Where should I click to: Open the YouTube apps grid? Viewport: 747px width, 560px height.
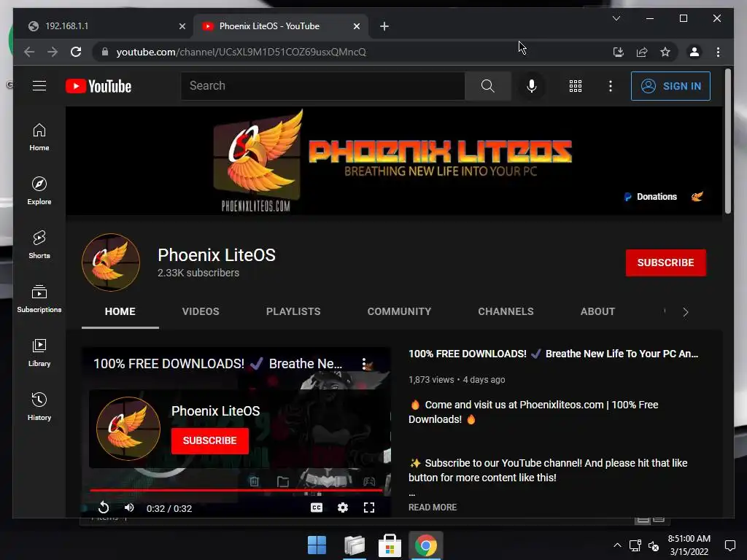point(576,86)
